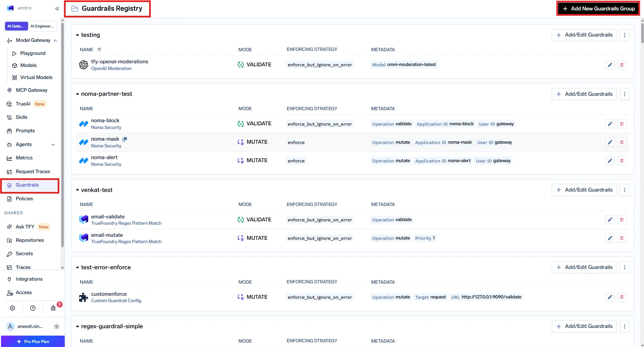Open Repositories page

pyautogui.click(x=30, y=240)
